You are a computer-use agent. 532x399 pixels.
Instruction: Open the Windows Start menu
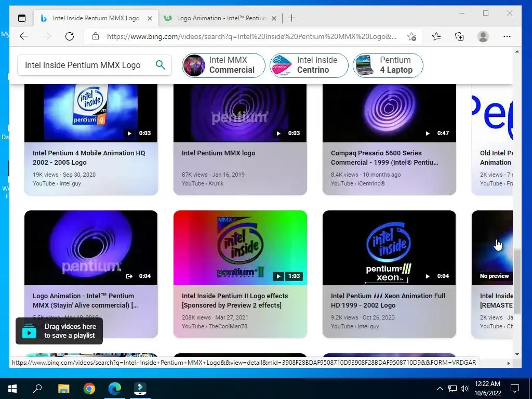click(x=12, y=389)
